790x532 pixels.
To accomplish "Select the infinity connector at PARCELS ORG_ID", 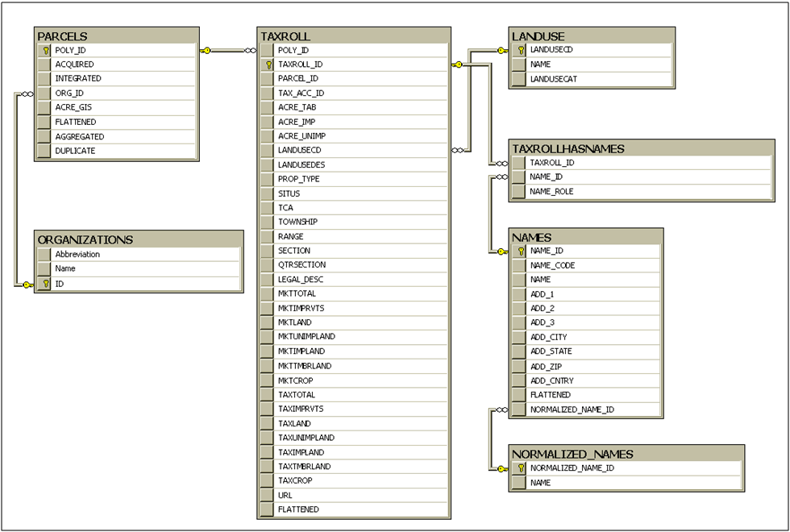I will coord(27,94).
